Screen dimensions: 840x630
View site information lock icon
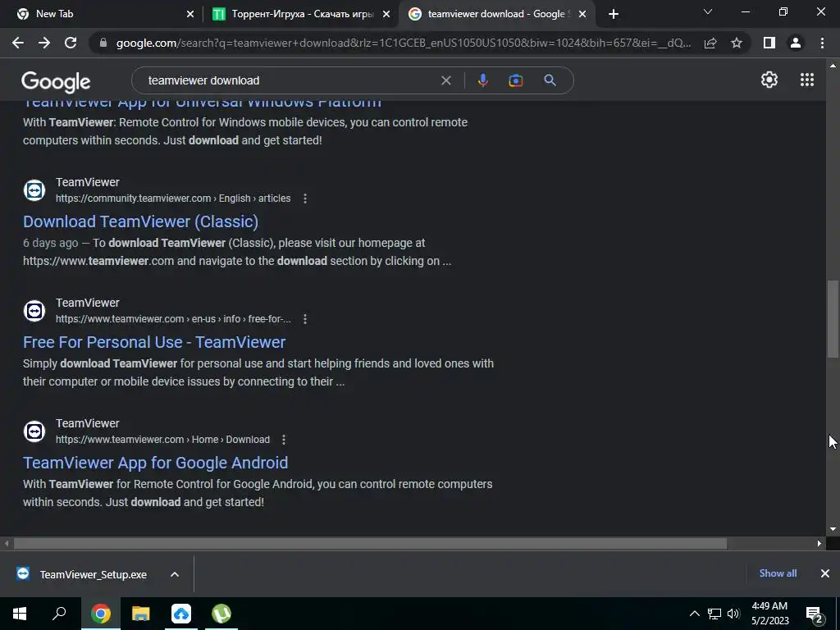coord(103,43)
